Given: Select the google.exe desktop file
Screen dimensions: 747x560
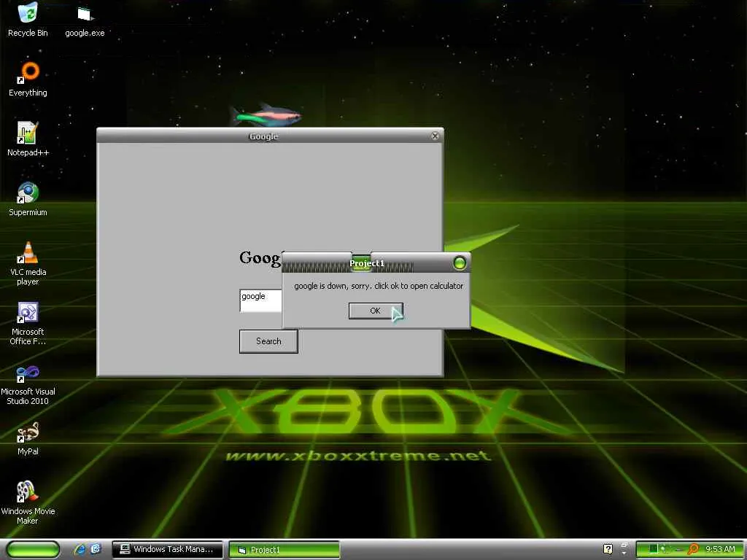Looking at the screenshot, I should [x=85, y=20].
